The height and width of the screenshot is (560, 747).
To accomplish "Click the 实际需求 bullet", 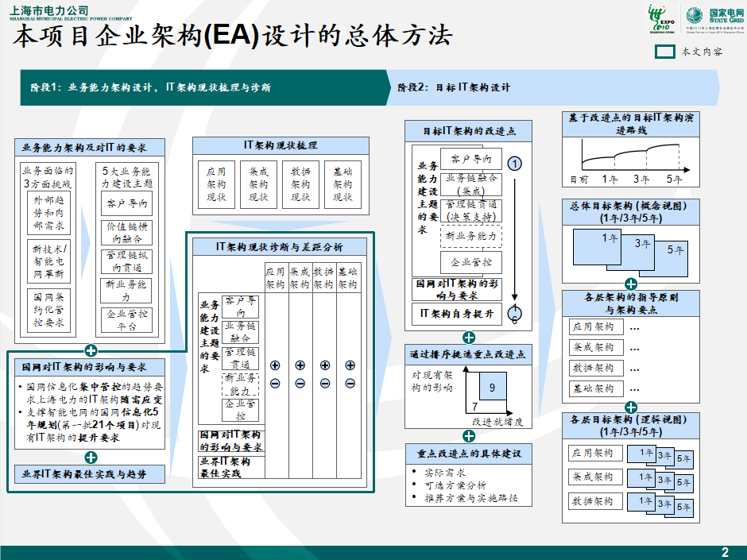I will pyautogui.click(x=445, y=473).
